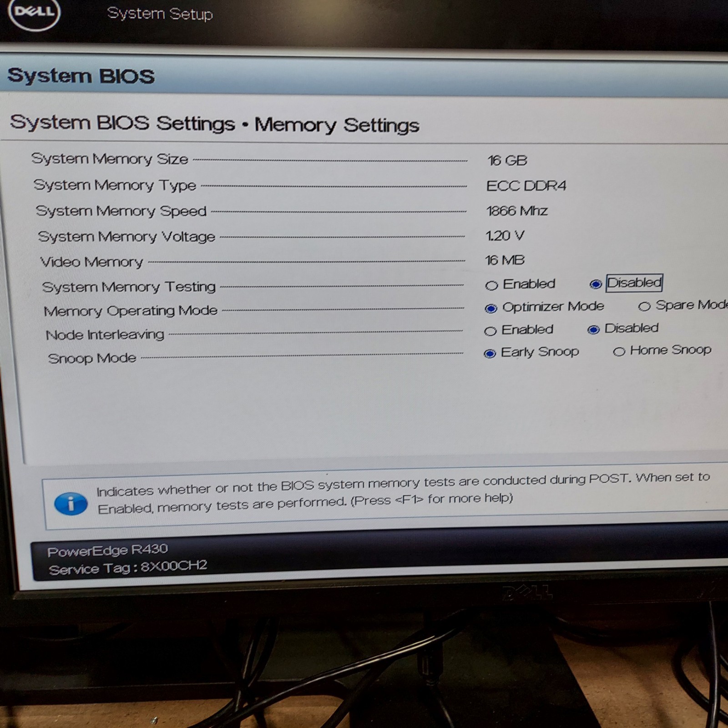The height and width of the screenshot is (728, 728).
Task: Click the 1.20 V voltage value
Action: coord(505,236)
